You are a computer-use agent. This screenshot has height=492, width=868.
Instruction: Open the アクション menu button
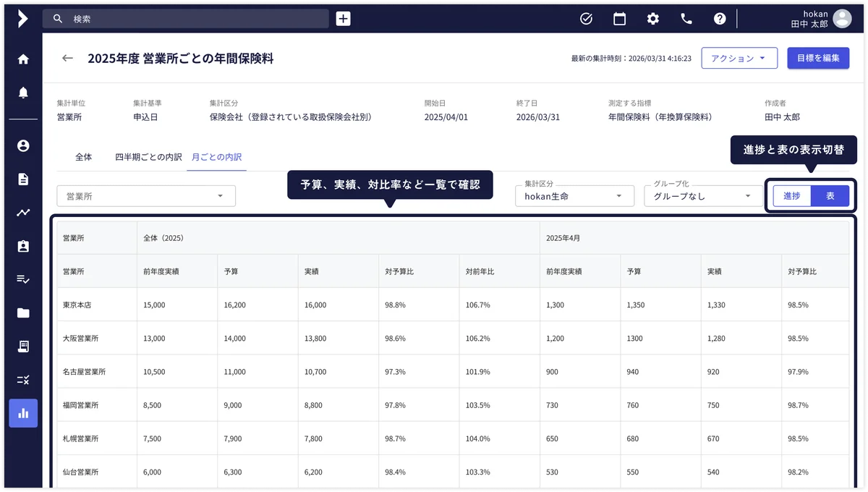[x=739, y=58]
